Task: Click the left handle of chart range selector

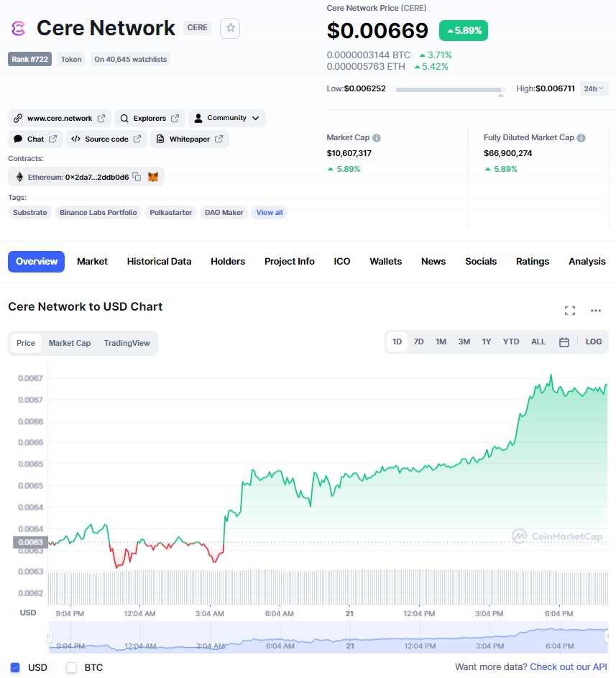Action: pyautogui.click(x=48, y=636)
